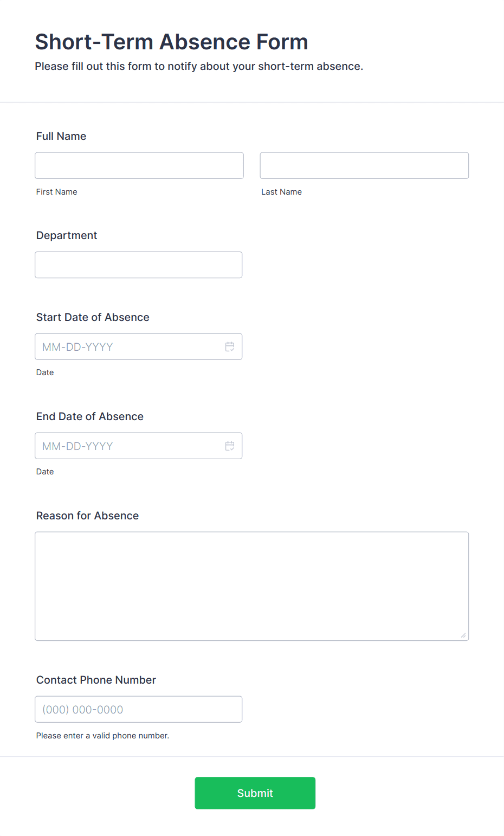Viewport: 504px width, 836px height.
Task: Click the form description text below the title
Action: (x=199, y=66)
